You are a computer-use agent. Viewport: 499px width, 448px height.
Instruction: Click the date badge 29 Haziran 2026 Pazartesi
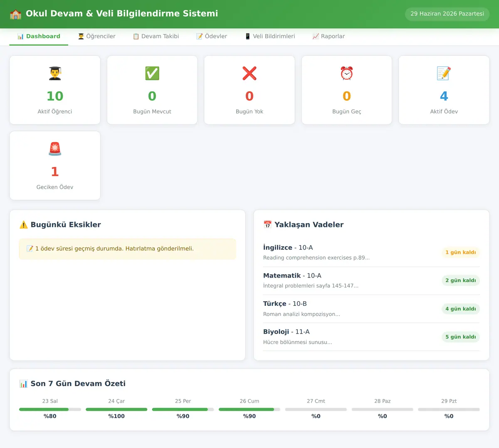(x=447, y=14)
